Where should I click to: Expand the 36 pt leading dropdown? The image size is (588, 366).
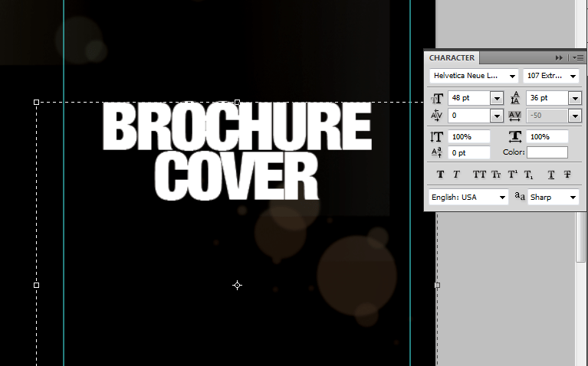(574, 98)
